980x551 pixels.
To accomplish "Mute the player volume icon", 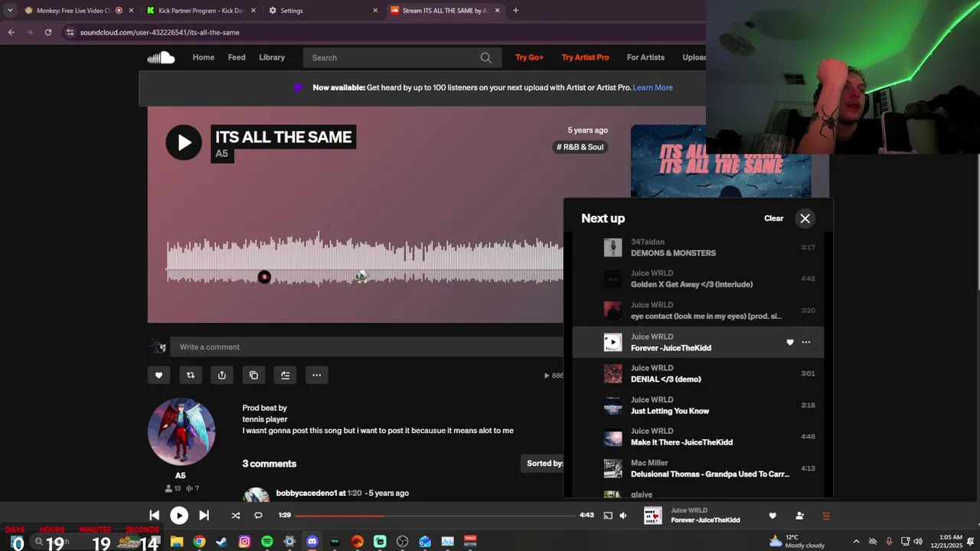I will coord(623,516).
